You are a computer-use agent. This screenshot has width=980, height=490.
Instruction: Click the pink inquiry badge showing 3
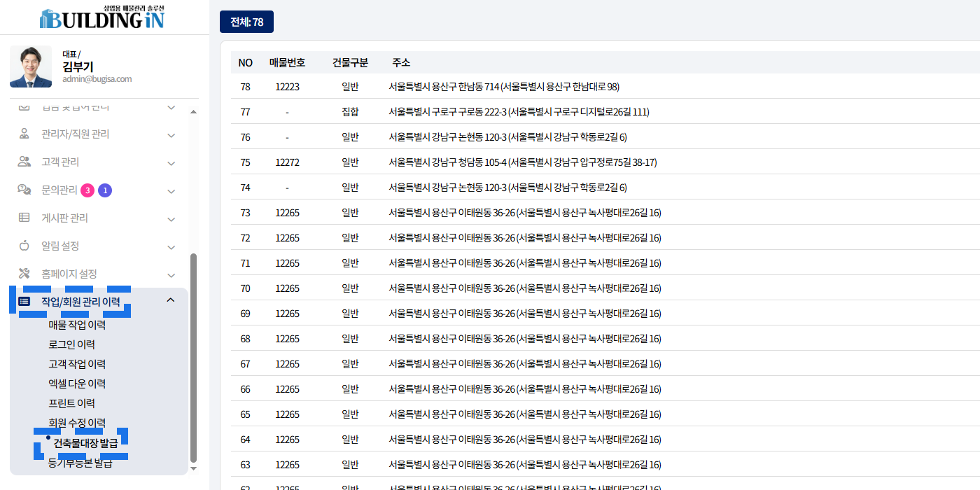(87, 190)
